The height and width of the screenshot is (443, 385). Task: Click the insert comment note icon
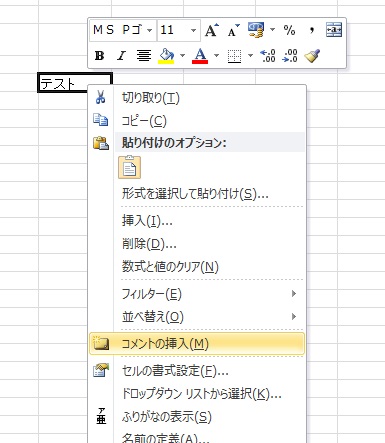101,343
